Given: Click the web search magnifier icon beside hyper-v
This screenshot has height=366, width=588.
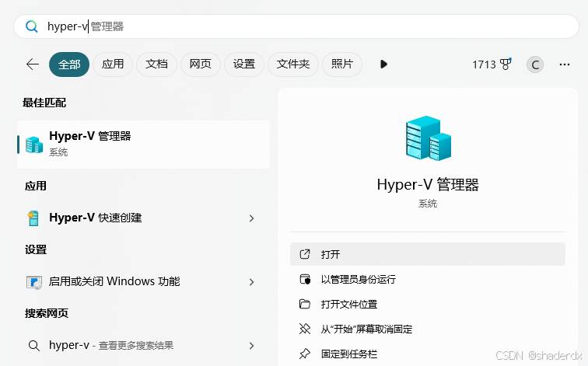Looking at the screenshot, I should (34, 345).
